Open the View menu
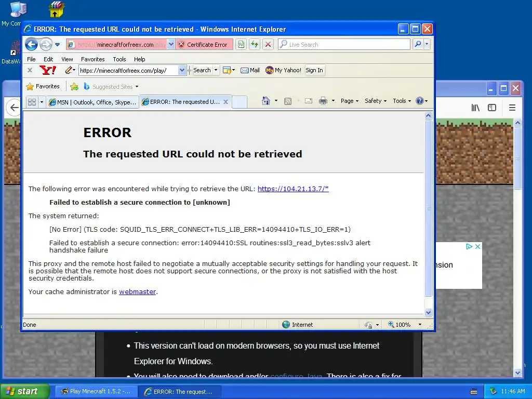Viewport: 532px width, 399px height. coord(67,59)
